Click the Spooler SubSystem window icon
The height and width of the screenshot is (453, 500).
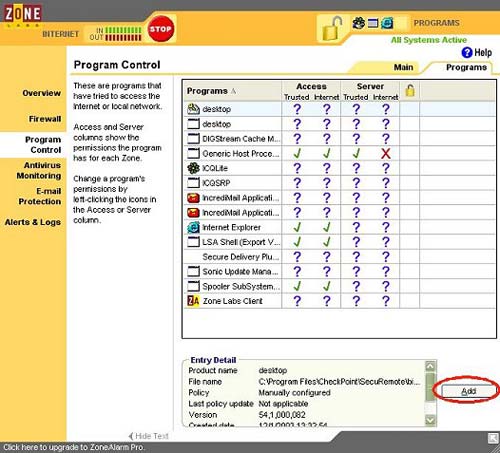(x=193, y=286)
